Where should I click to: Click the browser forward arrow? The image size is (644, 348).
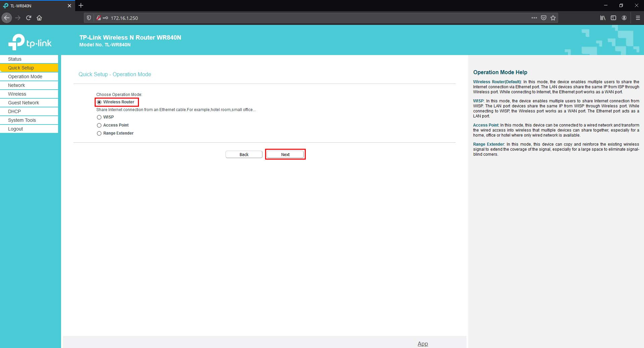coord(18,18)
